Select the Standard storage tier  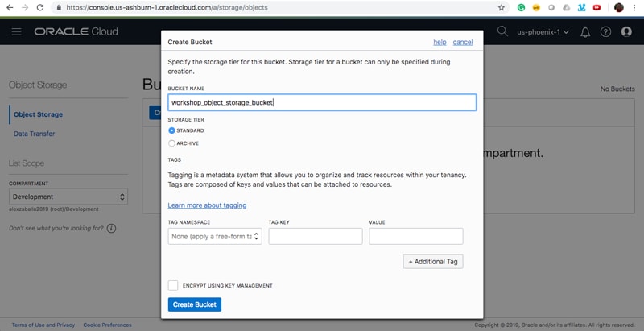click(x=172, y=130)
